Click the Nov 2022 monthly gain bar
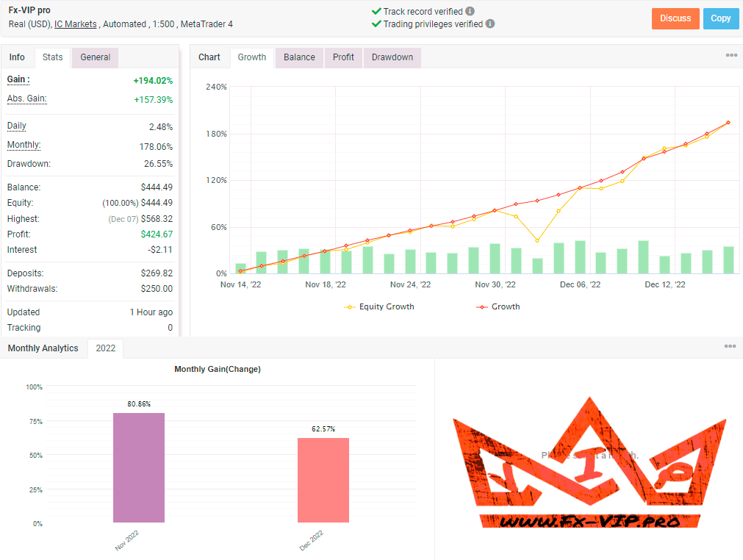The height and width of the screenshot is (560, 743). (139, 467)
